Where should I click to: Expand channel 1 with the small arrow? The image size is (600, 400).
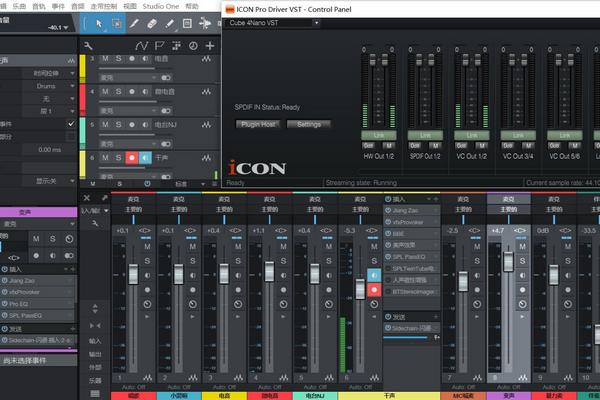(147, 317)
